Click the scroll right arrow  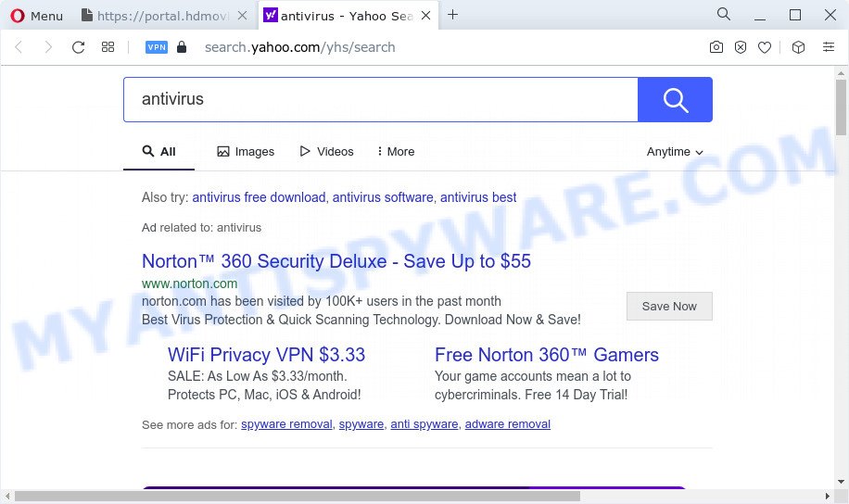point(827,496)
